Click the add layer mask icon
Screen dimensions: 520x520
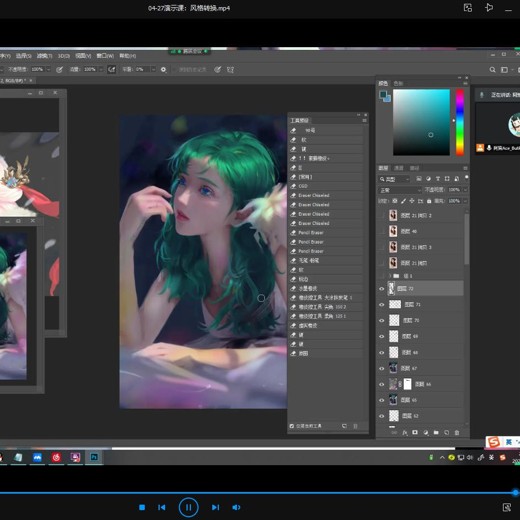pos(415,432)
